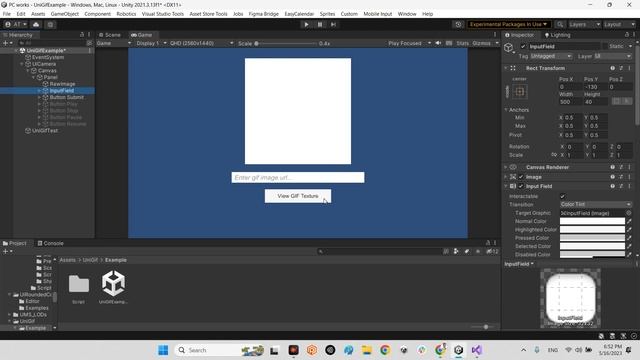Open Unity Editor from taskbar
640x360 pixels.
pyautogui.click(x=458, y=350)
